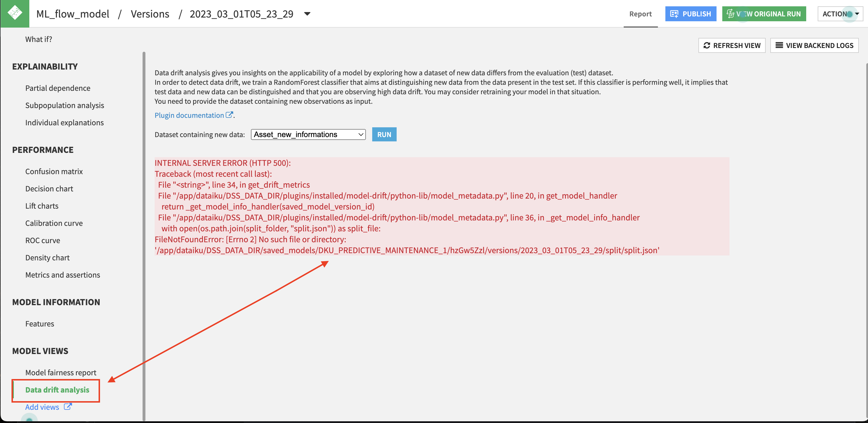Click the list icon in View Backend Logs
868x423 pixels.
(x=779, y=45)
